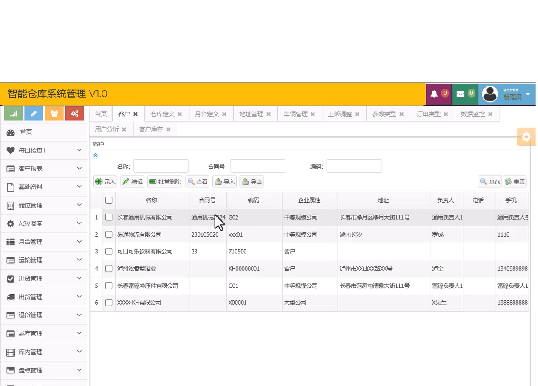Click the heart icon in the sidebar
The width and height of the screenshot is (538, 386).
(x=11, y=150)
